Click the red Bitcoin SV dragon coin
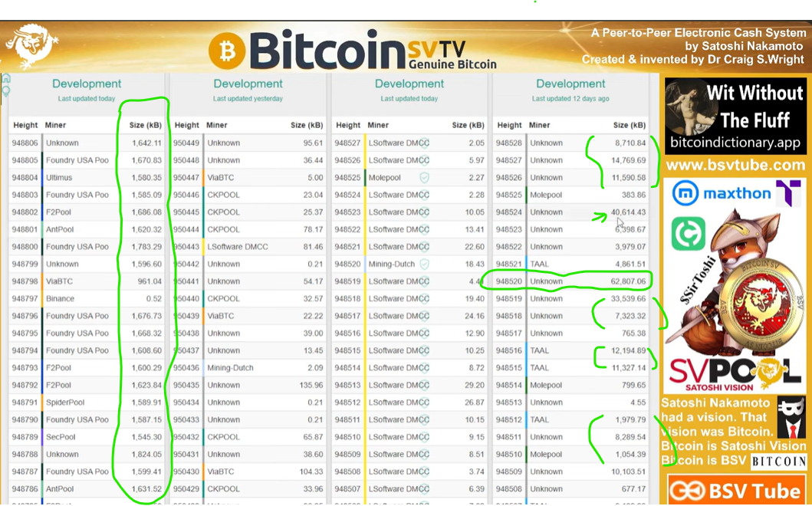812x506 pixels. tap(760, 304)
